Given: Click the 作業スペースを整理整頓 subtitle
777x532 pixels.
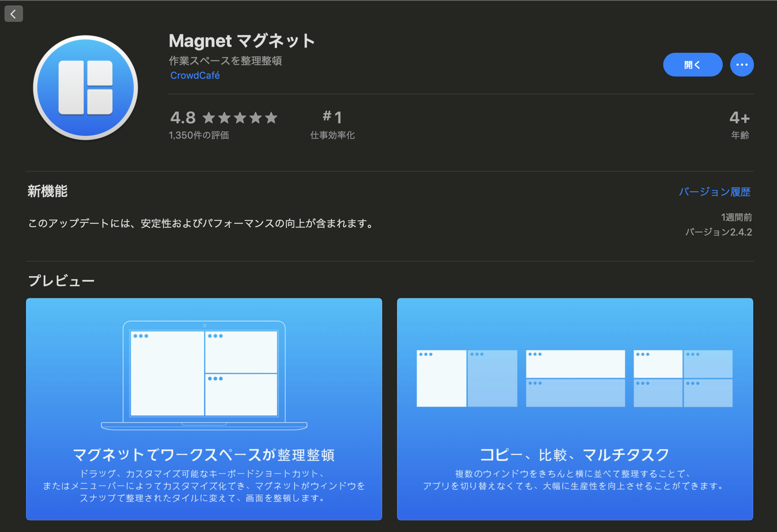Looking at the screenshot, I should pyautogui.click(x=225, y=61).
